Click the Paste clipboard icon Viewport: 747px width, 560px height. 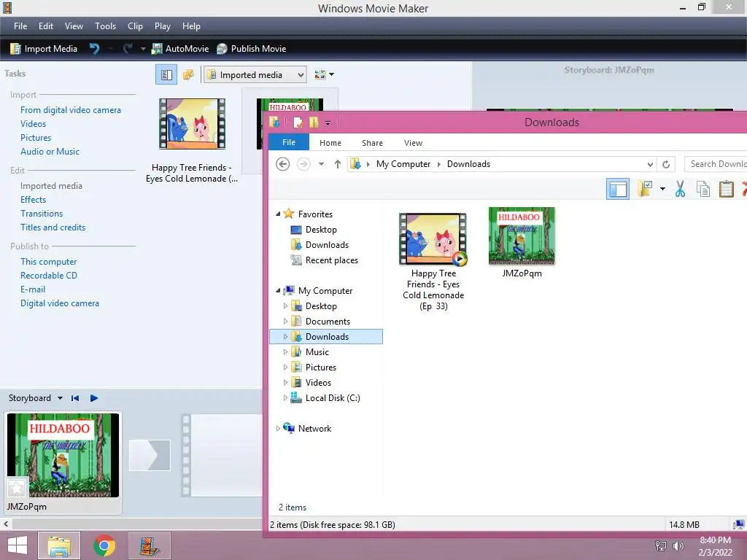726,189
